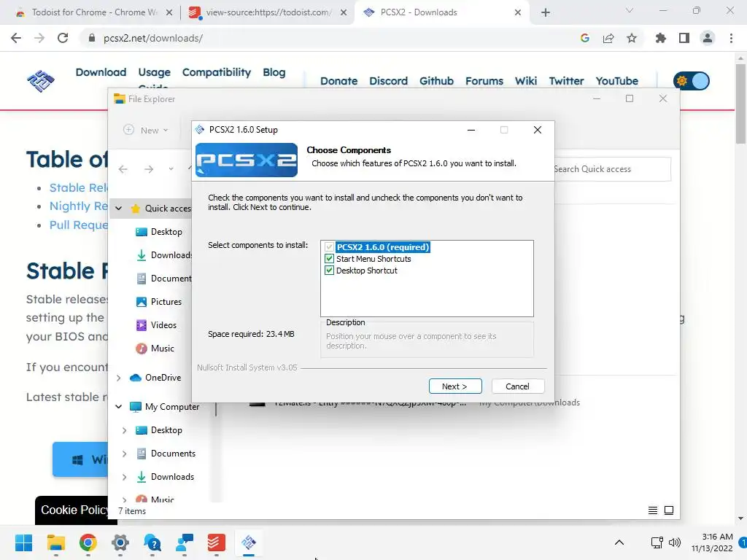Open the Forums link
The height and width of the screenshot is (560, 747).
(x=484, y=81)
